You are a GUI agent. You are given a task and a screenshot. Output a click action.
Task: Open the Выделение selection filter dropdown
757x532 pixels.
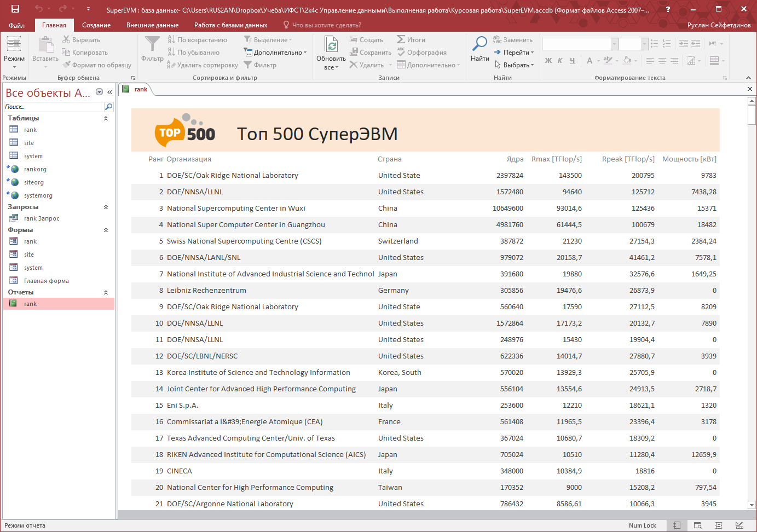tap(268, 40)
